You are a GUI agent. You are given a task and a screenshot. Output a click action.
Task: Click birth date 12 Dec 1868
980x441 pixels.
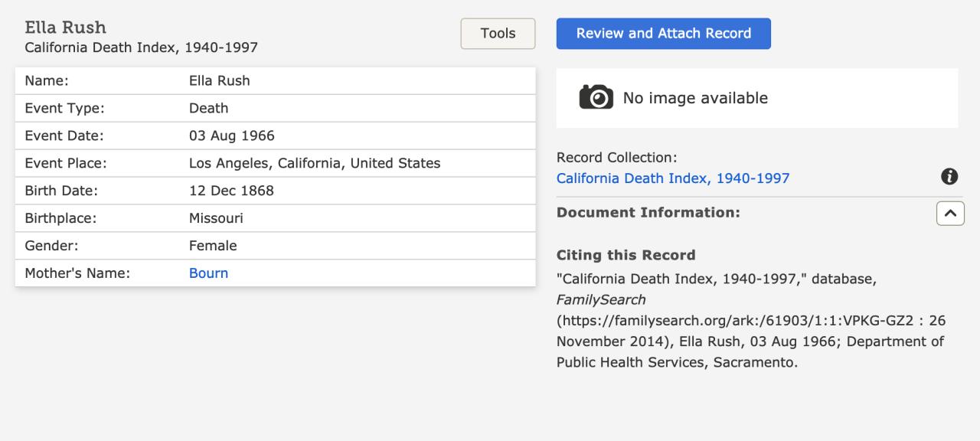click(x=231, y=191)
